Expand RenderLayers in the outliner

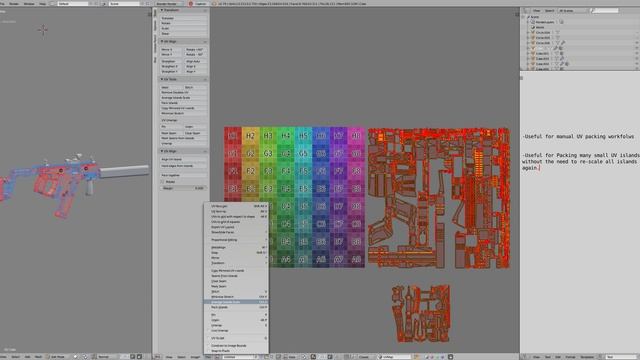pyautogui.click(x=528, y=22)
